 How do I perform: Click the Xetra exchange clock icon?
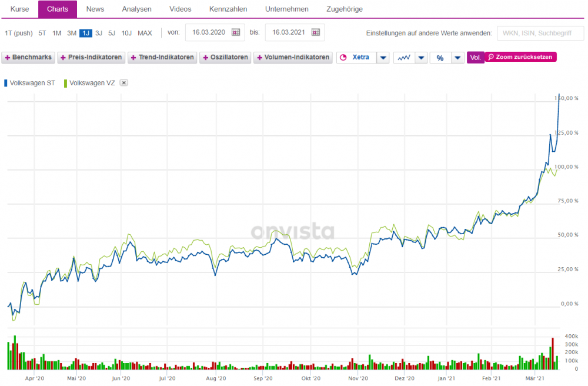pos(344,58)
